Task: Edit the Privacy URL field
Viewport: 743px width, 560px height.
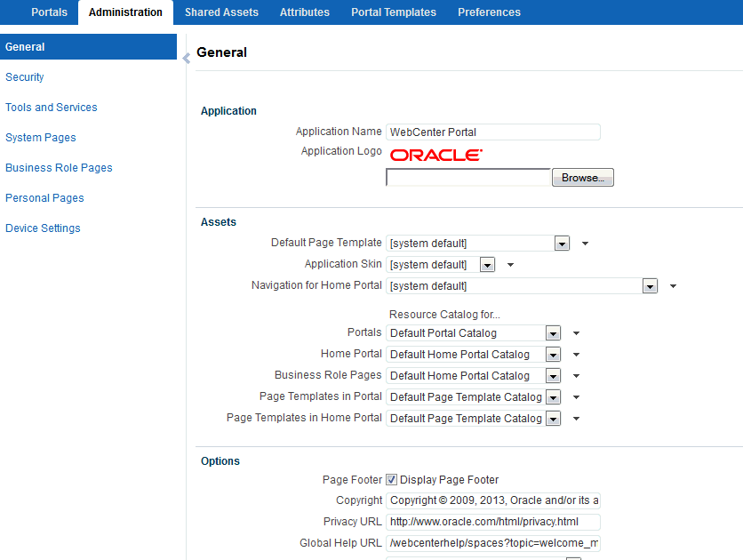Action: (493, 522)
